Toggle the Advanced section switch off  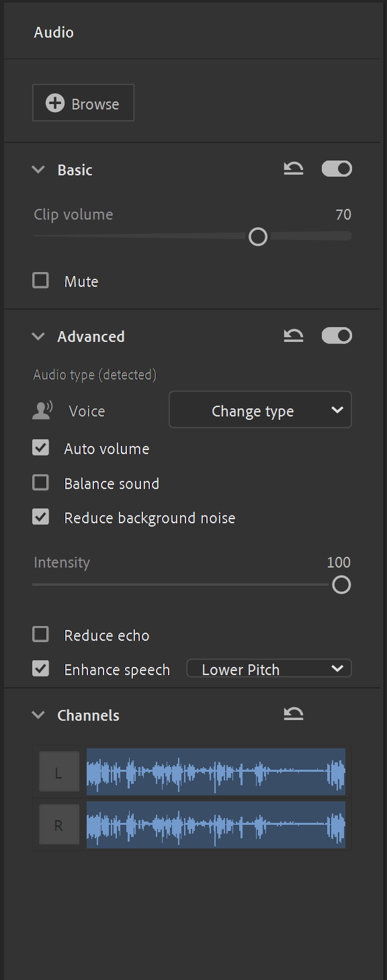click(337, 336)
